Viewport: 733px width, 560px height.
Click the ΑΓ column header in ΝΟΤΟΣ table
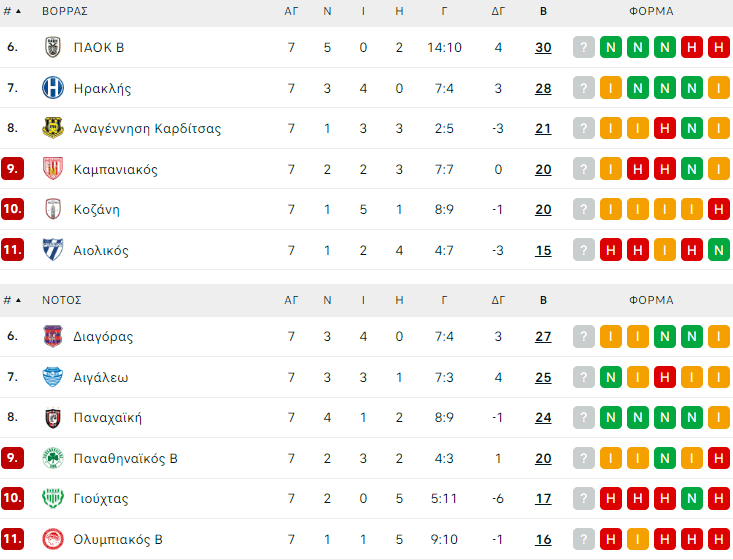coord(291,300)
